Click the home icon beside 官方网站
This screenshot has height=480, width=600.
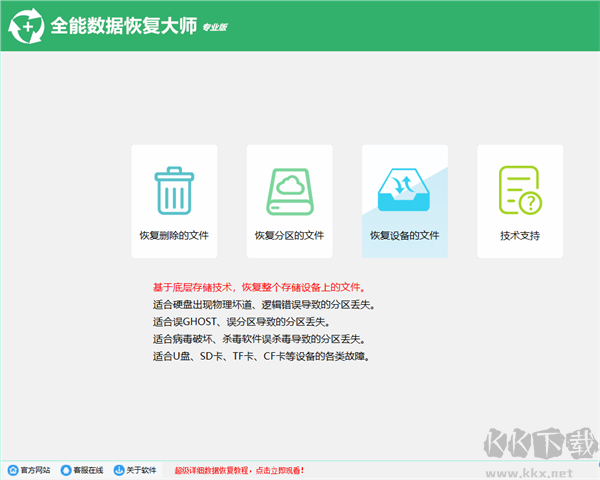point(13,470)
